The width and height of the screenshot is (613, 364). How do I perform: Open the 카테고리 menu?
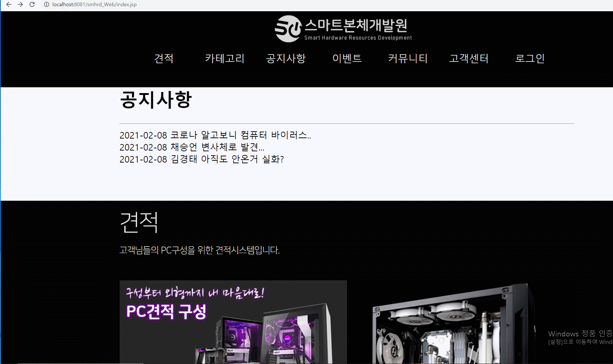[224, 58]
